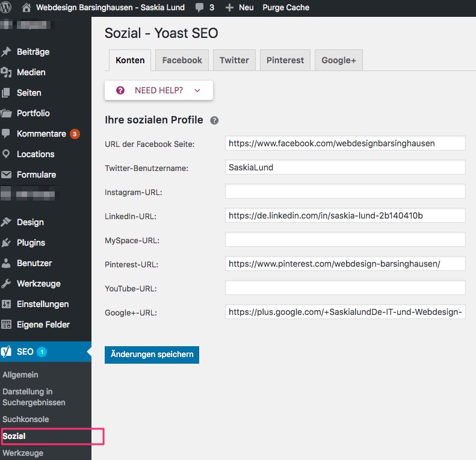Click the home icon beside the site name

(26, 8)
